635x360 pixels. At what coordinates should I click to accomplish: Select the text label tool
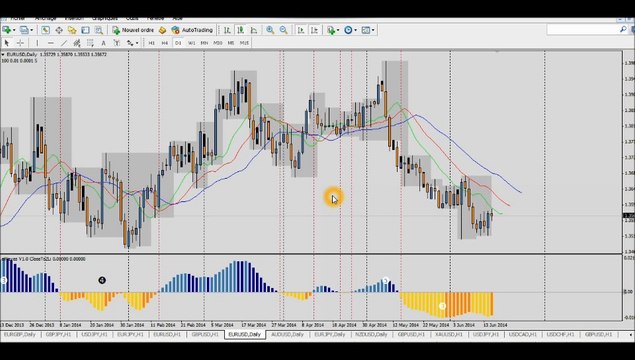pos(117,43)
